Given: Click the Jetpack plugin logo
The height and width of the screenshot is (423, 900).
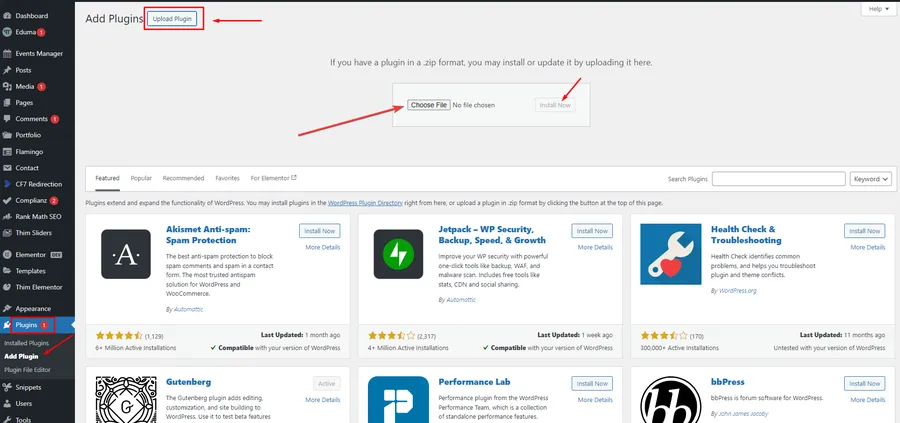Looking at the screenshot, I should (398, 254).
